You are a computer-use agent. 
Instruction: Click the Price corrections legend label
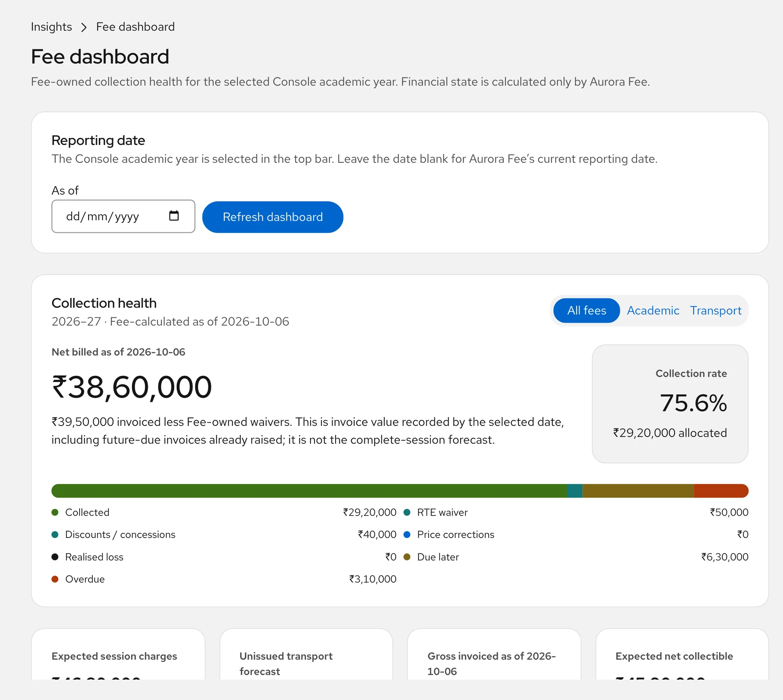(x=456, y=534)
